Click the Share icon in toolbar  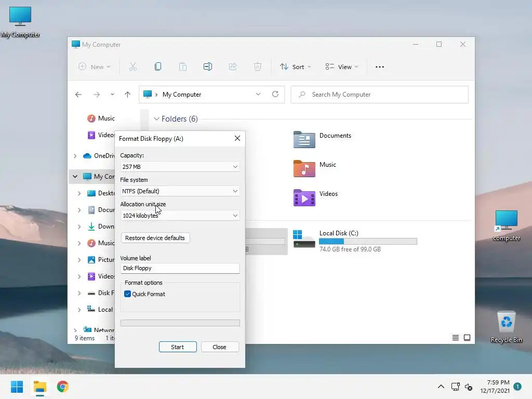233,67
